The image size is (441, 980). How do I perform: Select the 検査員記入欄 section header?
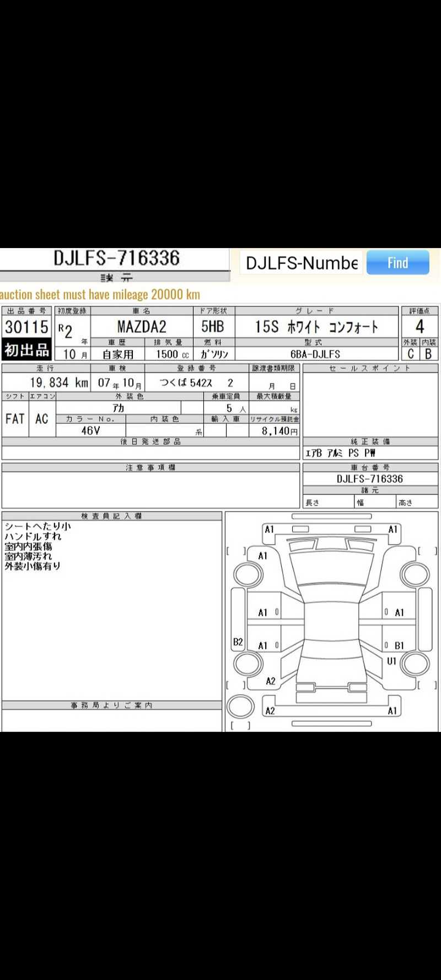tap(111, 516)
